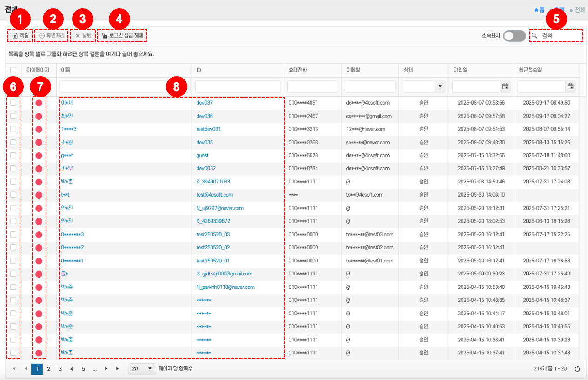Open the testdev031 ID link

(208, 129)
